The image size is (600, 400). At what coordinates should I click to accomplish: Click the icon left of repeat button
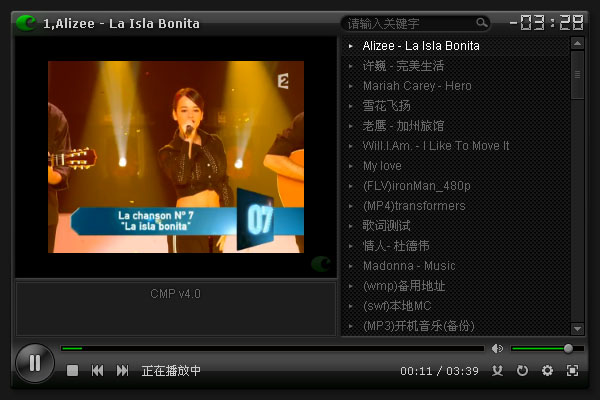coord(497,371)
